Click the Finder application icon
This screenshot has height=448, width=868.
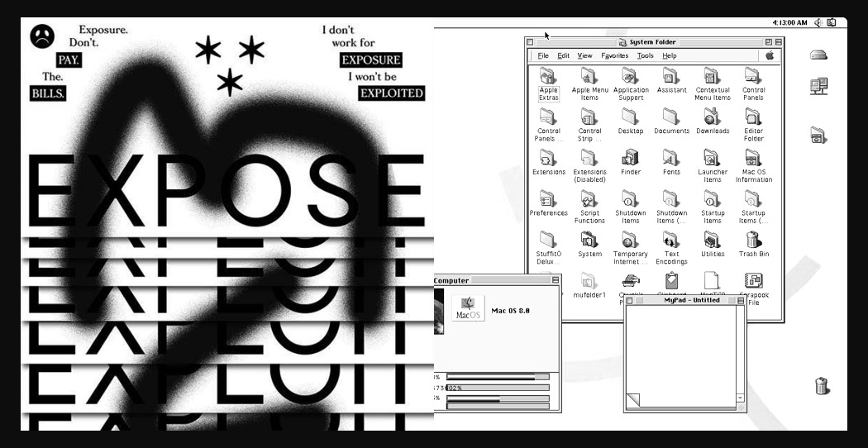(629, 157)
